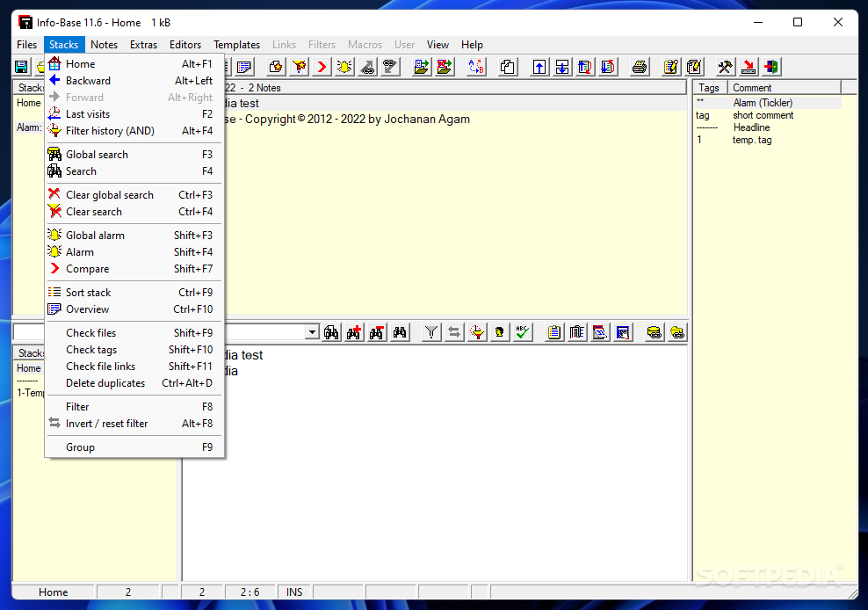Select Global alarm menu entry
This screenshot has width=868, height=610.
(x=134, y=236)
